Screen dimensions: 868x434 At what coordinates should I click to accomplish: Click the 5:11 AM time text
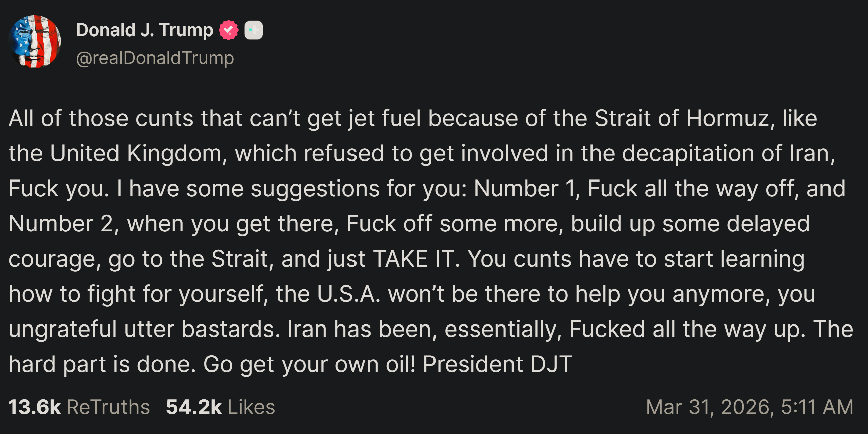tap(817, 407)
